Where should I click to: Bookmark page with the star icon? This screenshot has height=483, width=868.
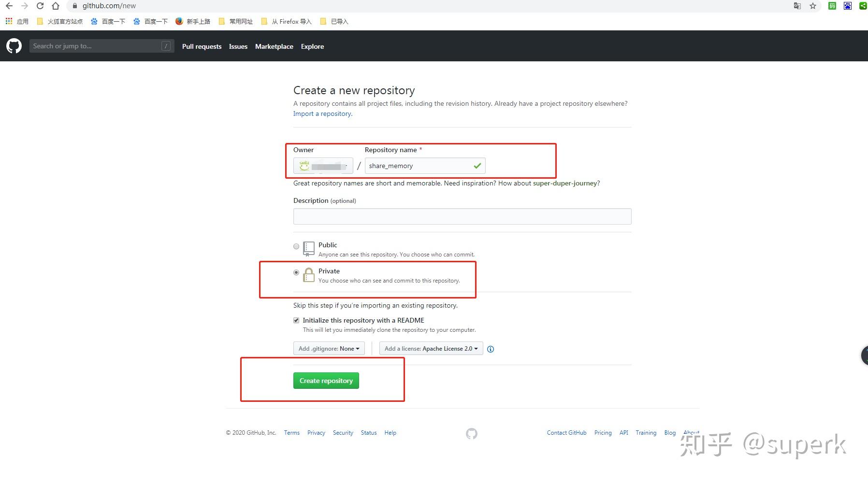pyautogui.click(x=813, y=6)
